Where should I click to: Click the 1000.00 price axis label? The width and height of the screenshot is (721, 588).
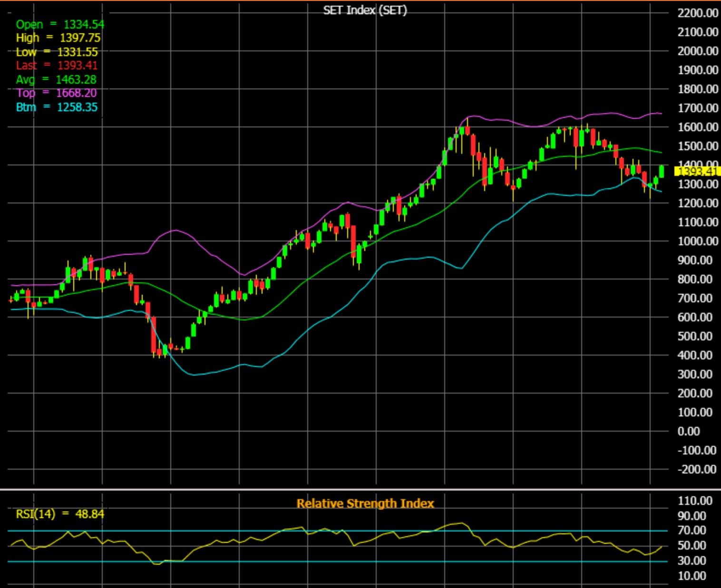click(698, 241)
